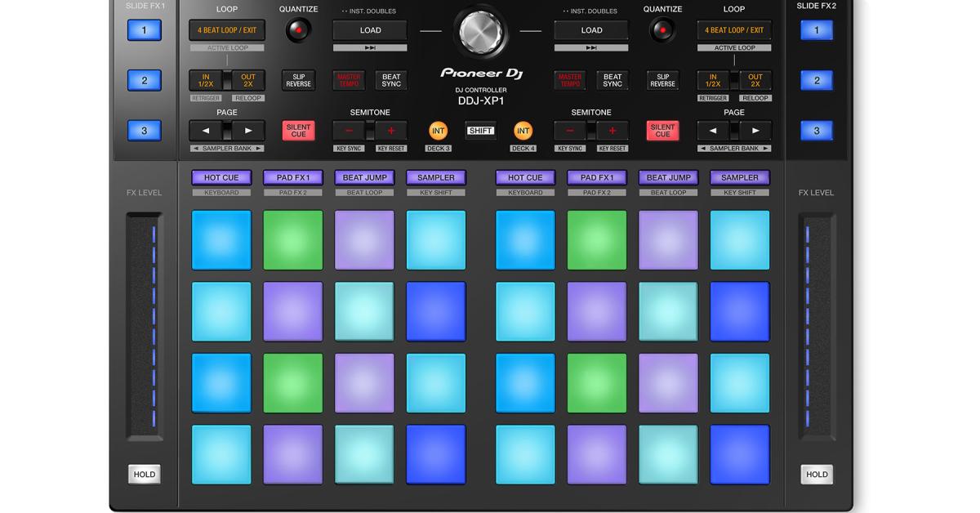Toggle left deck MASTER TEMPO
Viewport: 980px width, 513px height.
[x=349, y=80]
